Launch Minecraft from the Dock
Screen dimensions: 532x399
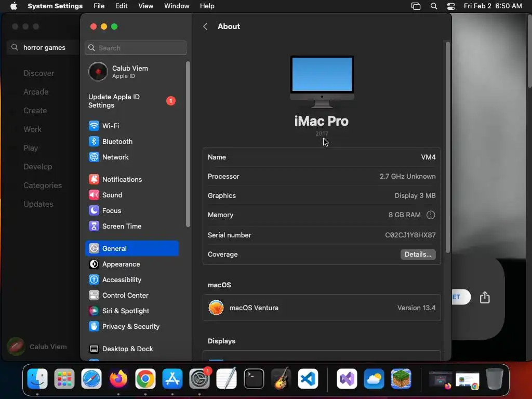pyautogui.click(x=401, y=379)
